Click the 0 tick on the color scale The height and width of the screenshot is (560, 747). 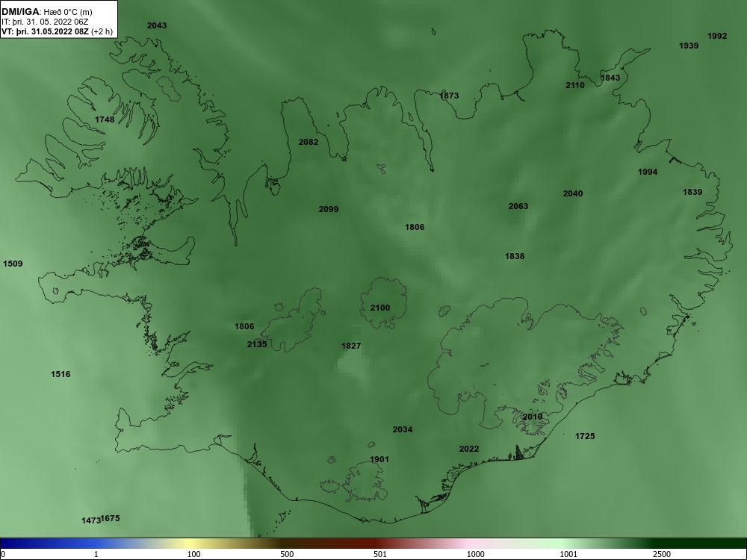[x=3, y=554]
